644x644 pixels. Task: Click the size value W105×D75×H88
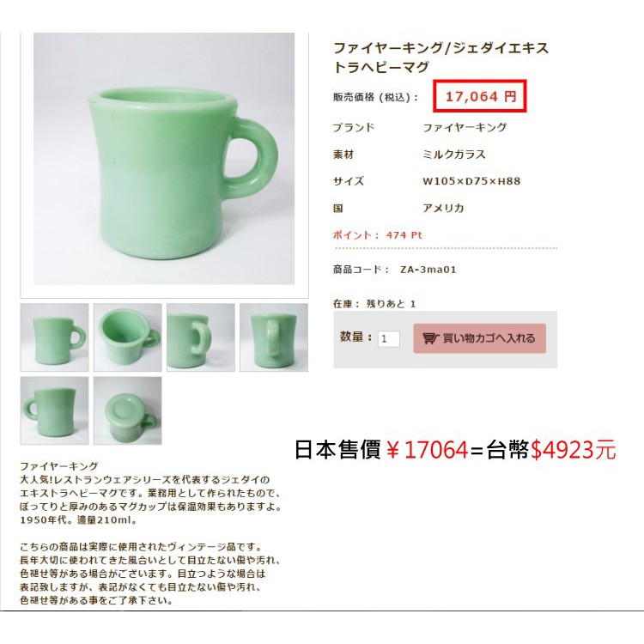pyautogui.click(x=471, y=181)
